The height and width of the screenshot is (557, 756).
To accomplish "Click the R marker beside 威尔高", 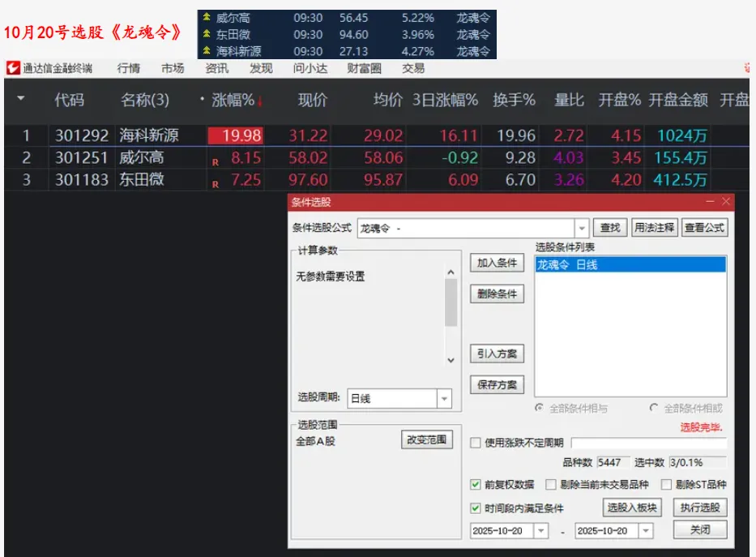I will coord(216,161).
